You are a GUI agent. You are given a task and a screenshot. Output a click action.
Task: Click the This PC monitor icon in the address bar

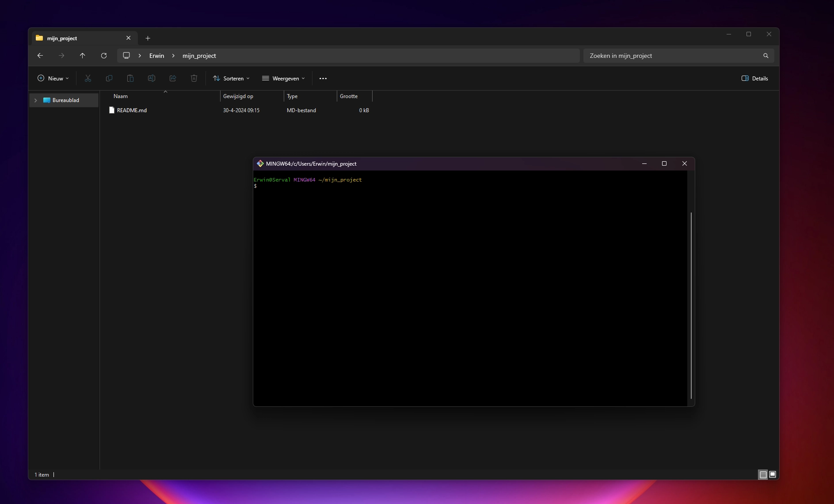coord(126,56)
